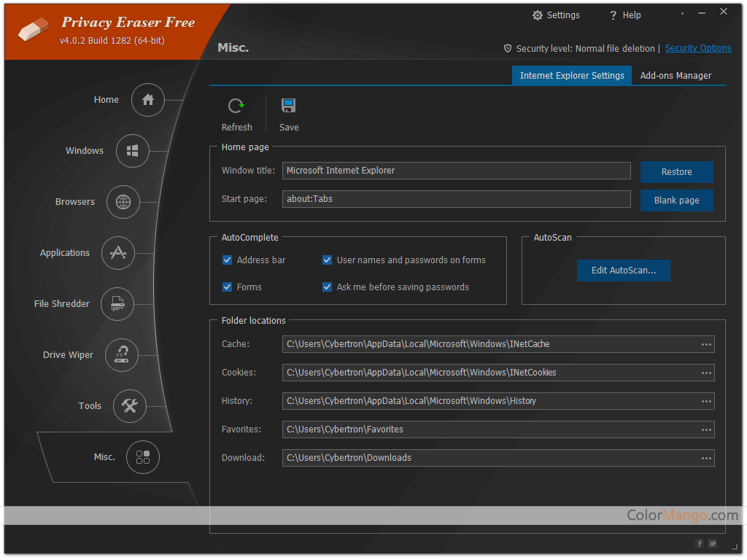Open the Browsers globe icon
The image size is (747, 560).
pos(123,202)
